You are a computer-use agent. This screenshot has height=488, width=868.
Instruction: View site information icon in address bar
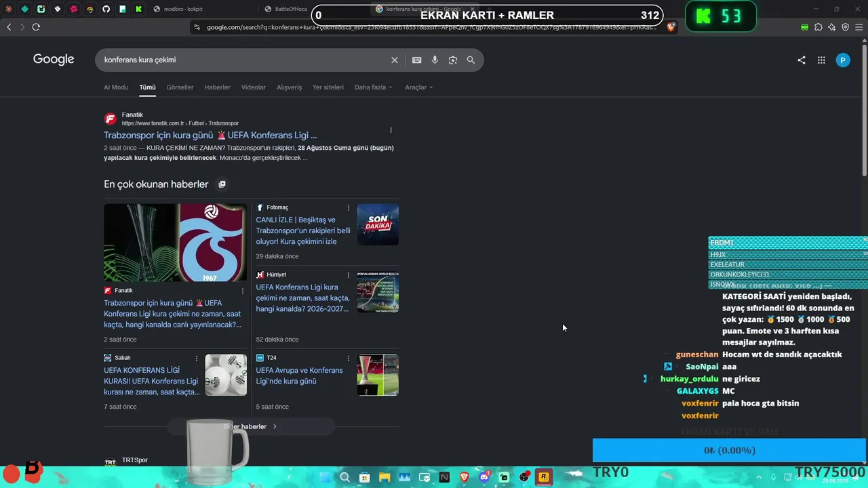pos(197,27)
